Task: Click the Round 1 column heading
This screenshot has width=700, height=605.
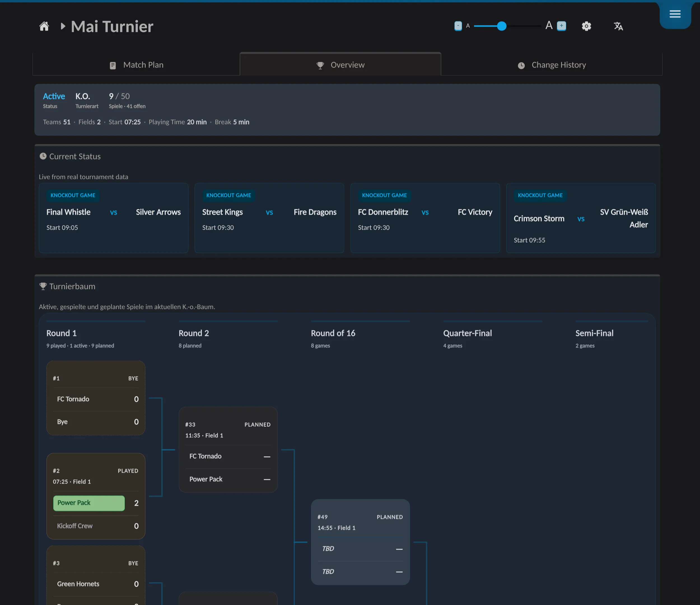Action: (62, 333)
